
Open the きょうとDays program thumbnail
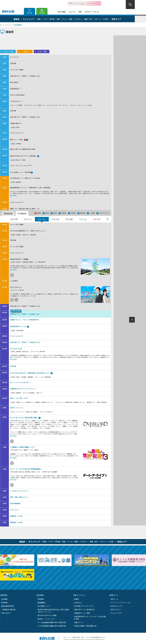click(95, 294)
